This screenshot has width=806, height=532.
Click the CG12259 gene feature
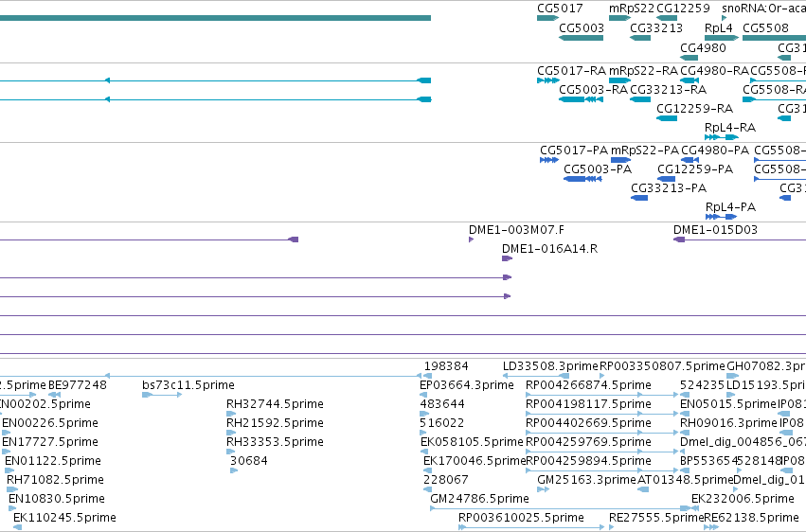[667, 18]
